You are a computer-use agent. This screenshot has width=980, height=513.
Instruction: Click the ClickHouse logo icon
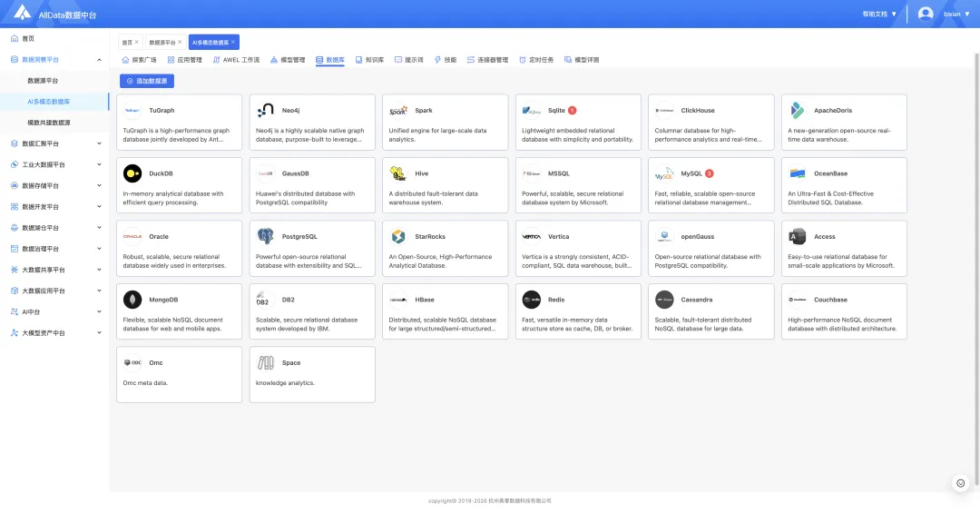[664, 110]
